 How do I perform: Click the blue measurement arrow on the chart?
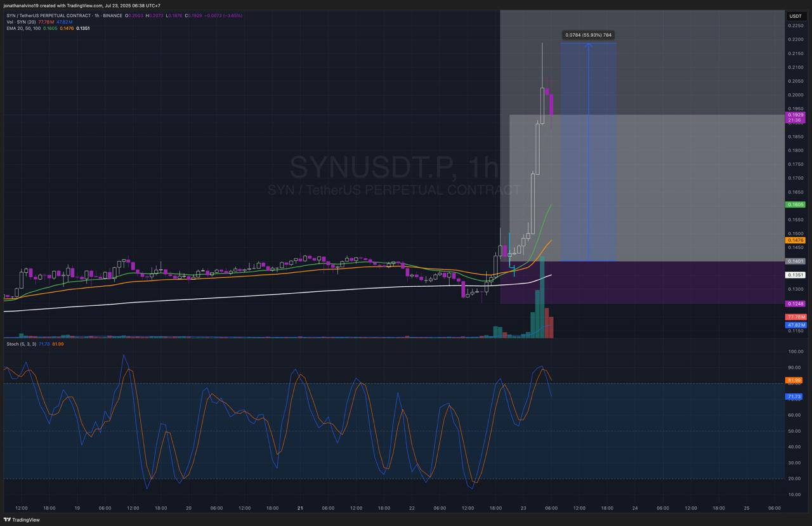pos(588,152)
